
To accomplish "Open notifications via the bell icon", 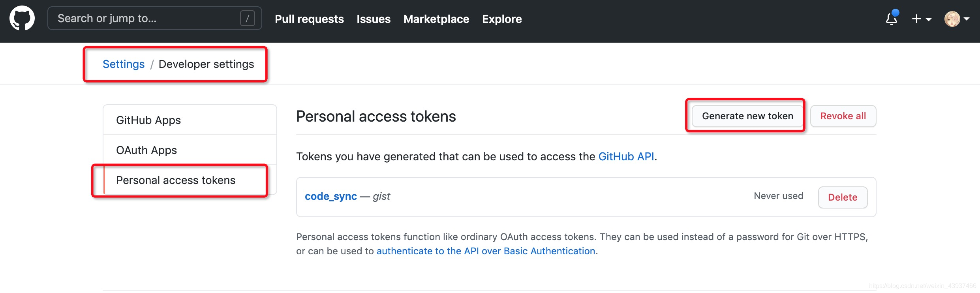I will point(892,18).
